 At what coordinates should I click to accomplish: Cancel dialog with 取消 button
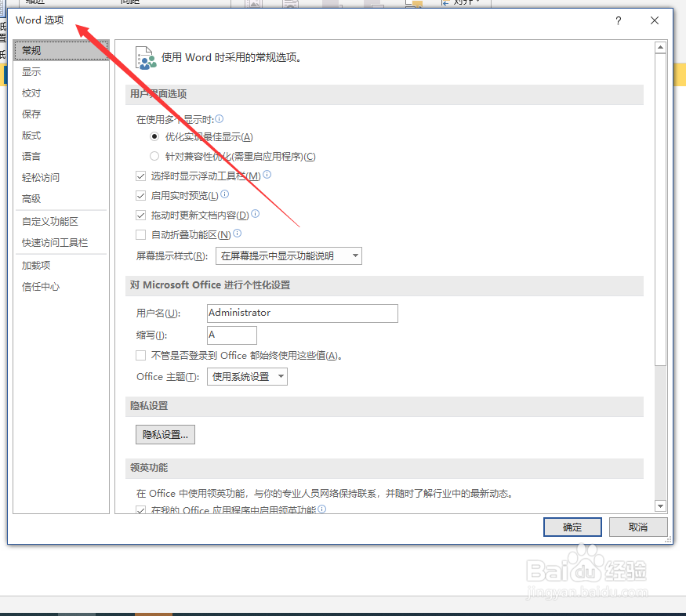tap(638, 527)
